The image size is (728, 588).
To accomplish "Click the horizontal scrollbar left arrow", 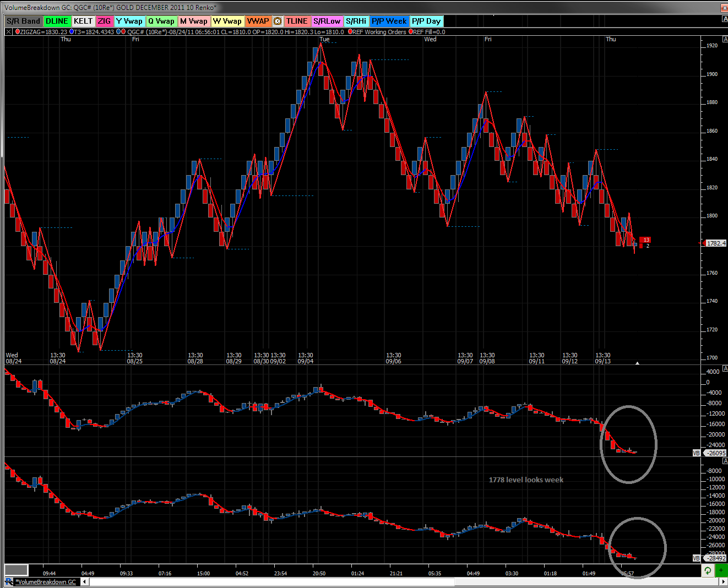I will coord(85,582).
